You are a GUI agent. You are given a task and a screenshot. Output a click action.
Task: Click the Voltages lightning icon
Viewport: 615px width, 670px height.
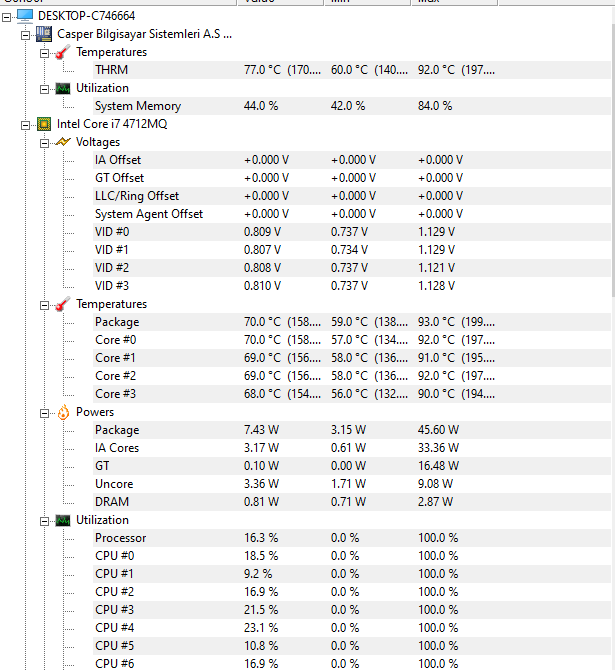63,142
